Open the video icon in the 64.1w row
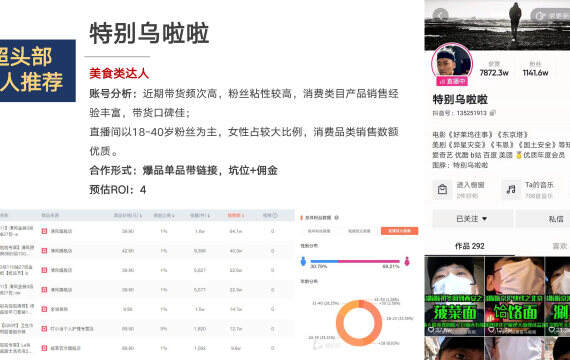The height and width of the screenshot is (360, 570). 273,231
